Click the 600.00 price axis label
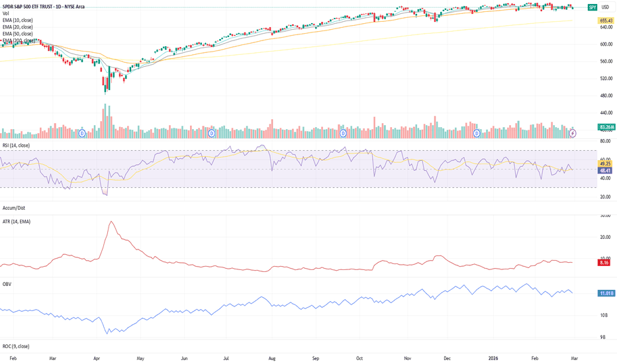Viewport: 617px width, 364px height. (606, 44)
